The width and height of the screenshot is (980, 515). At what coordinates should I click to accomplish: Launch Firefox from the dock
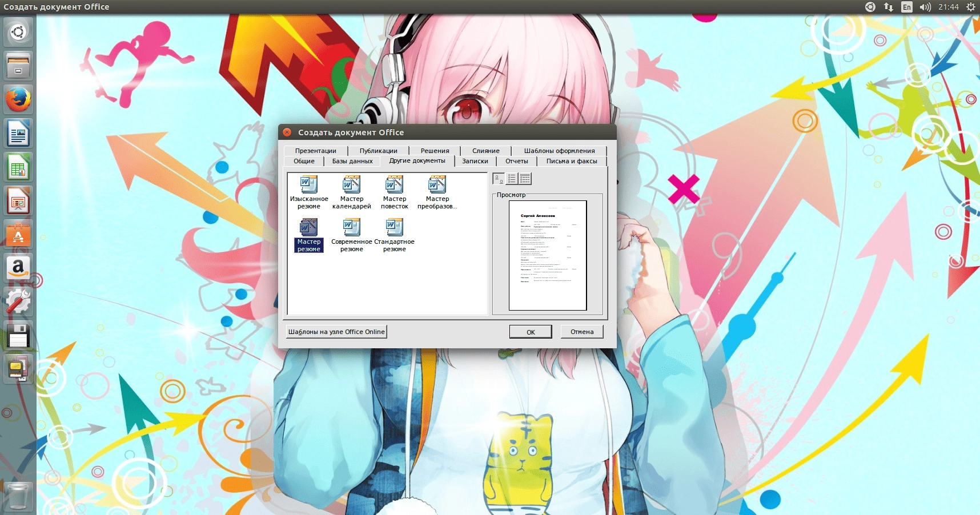[18, 99]
